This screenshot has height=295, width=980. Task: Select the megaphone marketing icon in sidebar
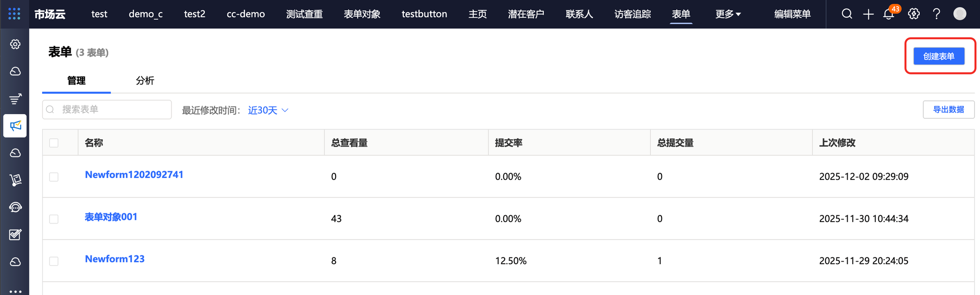(x=15, y=126)
